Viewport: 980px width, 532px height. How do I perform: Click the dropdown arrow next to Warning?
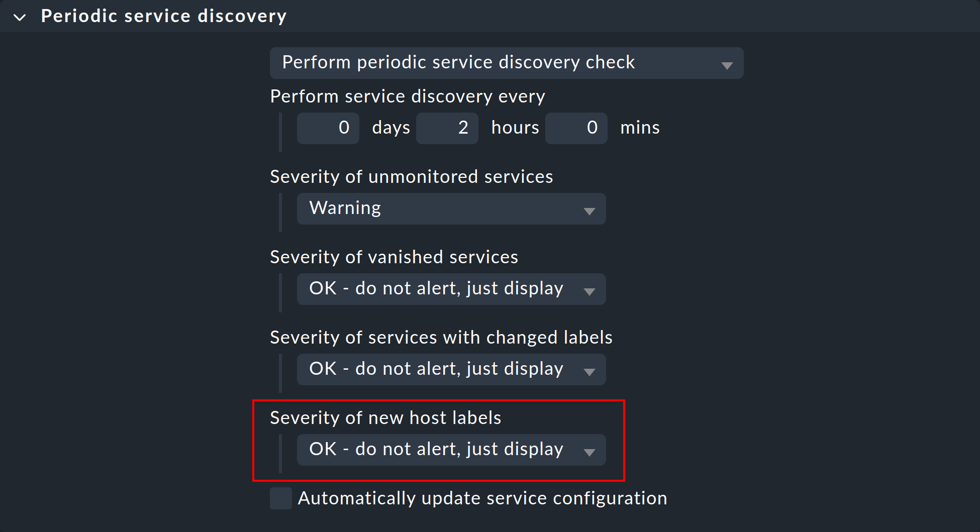pyautogui.click(x=590, y=209)
